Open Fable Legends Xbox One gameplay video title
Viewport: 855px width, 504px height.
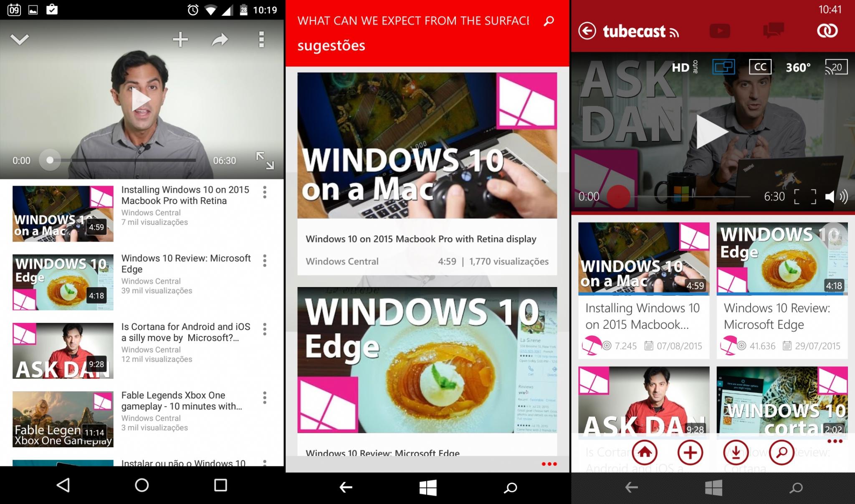[182, 401]
